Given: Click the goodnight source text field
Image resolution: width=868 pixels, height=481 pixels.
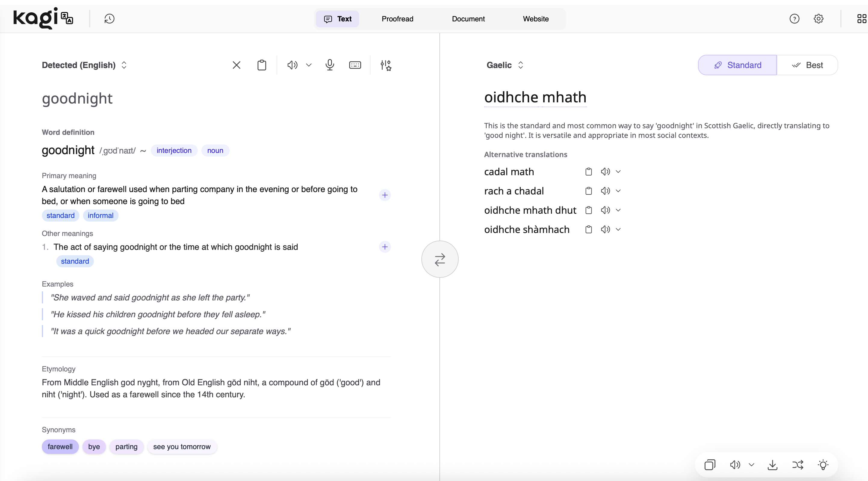Looking at the screenshot, I should click(x=77, y=98).
